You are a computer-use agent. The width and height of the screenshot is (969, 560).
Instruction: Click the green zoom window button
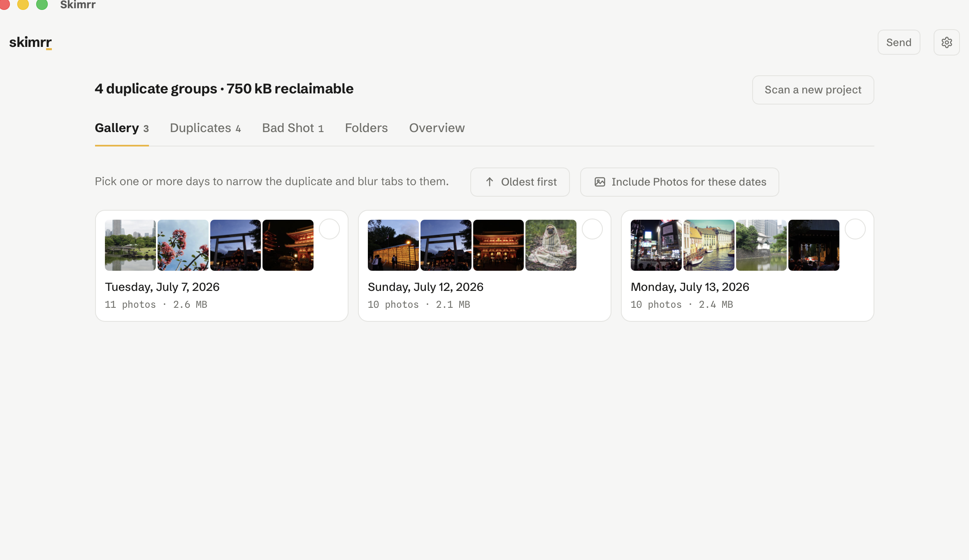(x=42, y=4)
